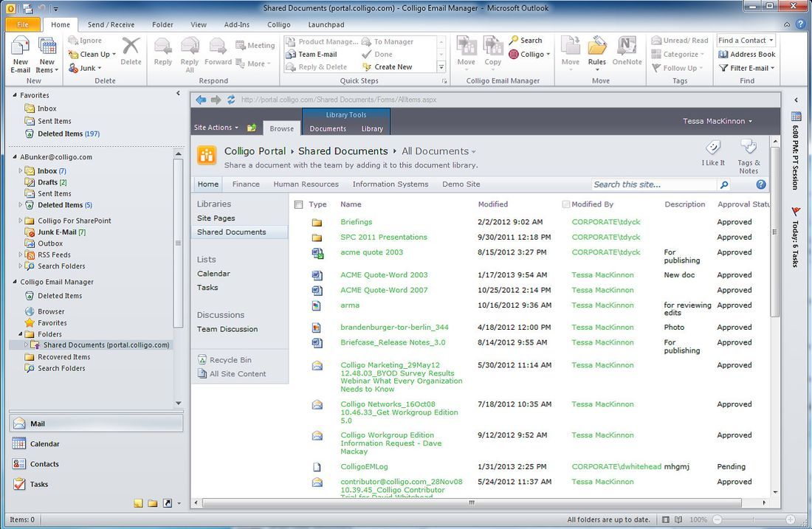Click the zoom slider in status bar
This screenshot has width=812, height=529.
click(754, 519)
